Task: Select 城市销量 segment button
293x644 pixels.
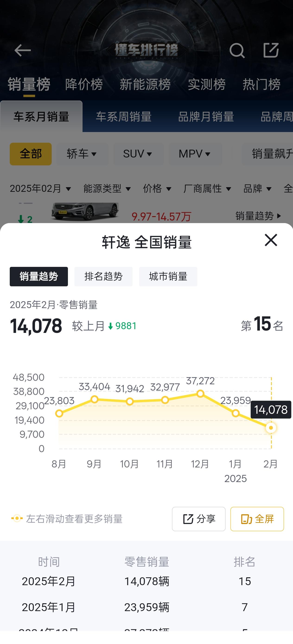Action: tap(168, 277)
